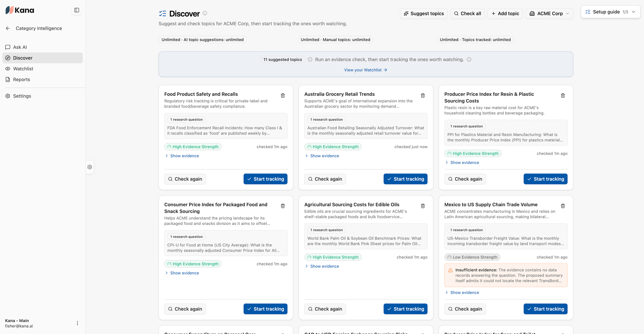Show evidence for Australia Grocery Retail Trends

(x=322, y=156)
